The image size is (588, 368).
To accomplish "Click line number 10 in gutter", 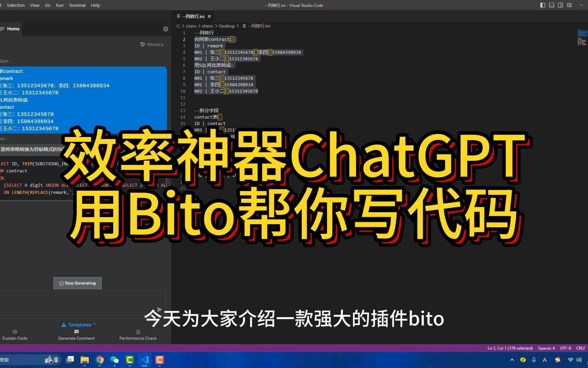I will [183, 91].
